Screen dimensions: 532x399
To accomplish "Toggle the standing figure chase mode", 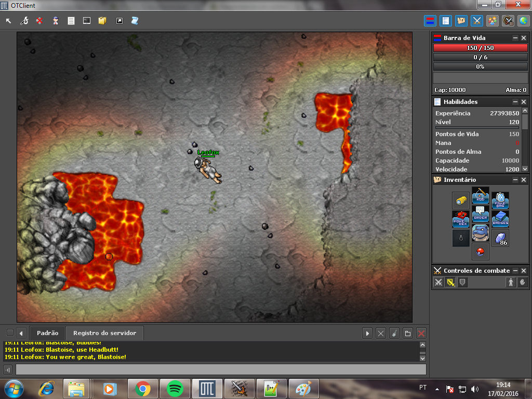I will click(511, 282).
